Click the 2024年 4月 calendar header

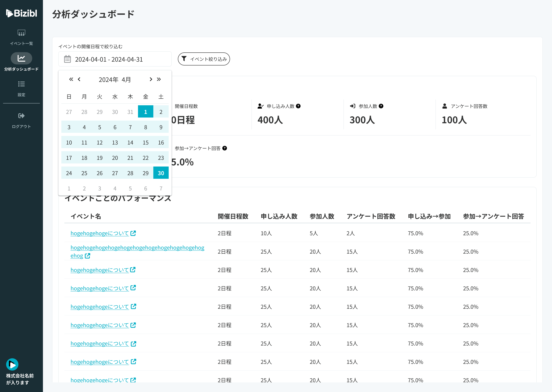(115, 80)
